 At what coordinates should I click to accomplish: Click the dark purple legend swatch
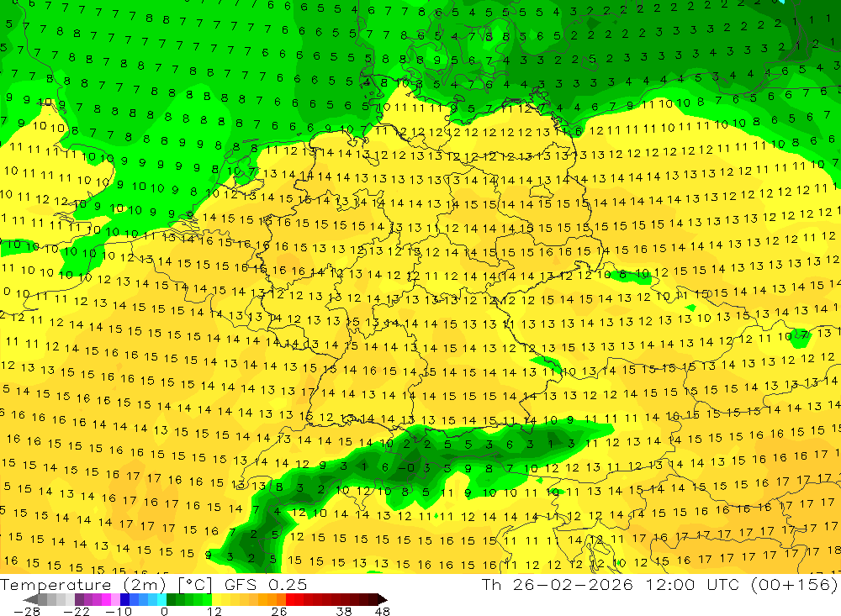tap(79, 599)
